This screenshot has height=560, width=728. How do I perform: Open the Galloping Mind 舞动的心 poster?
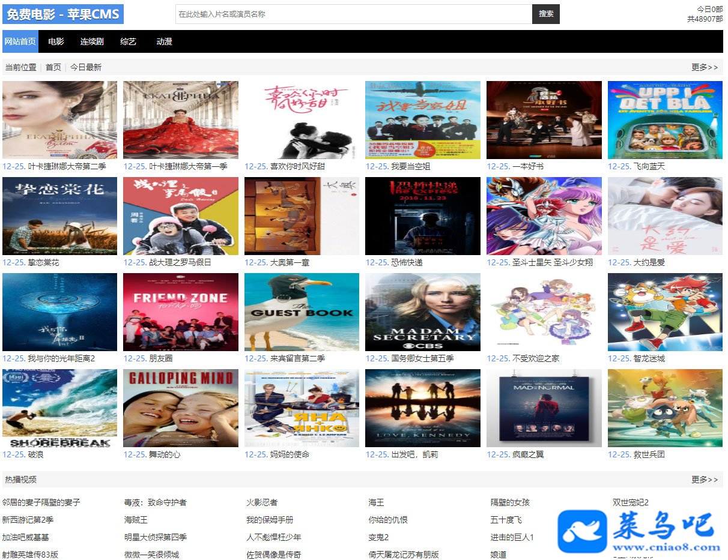point(181,408)
